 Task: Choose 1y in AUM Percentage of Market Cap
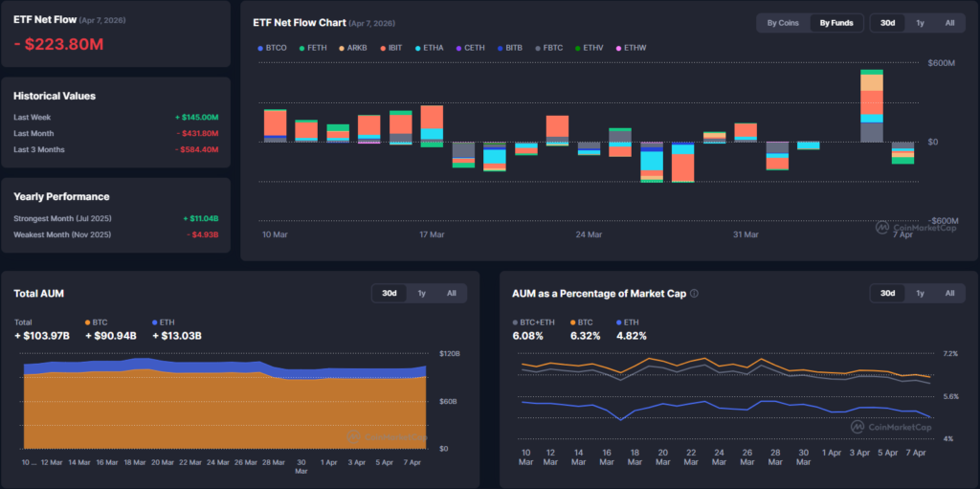pyautogui.click(x=919, y=293)
